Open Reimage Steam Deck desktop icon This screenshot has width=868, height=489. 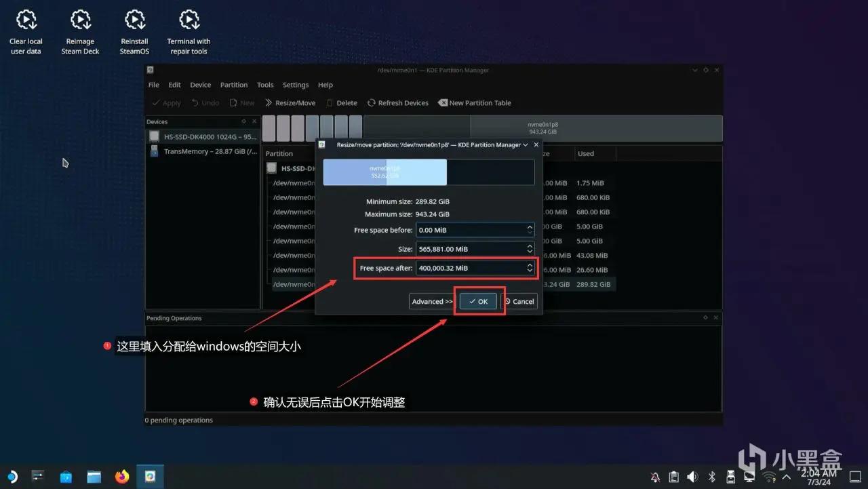80,32
